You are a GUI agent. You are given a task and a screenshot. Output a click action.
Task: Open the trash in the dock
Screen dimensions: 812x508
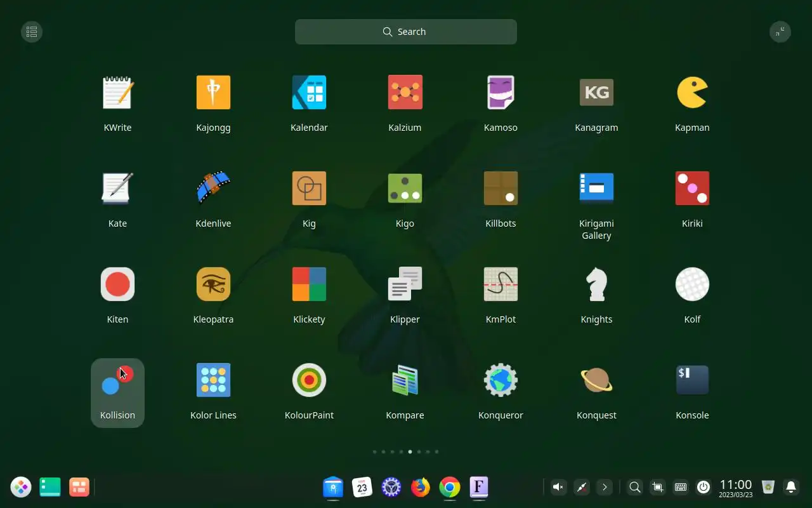(768, 487)
